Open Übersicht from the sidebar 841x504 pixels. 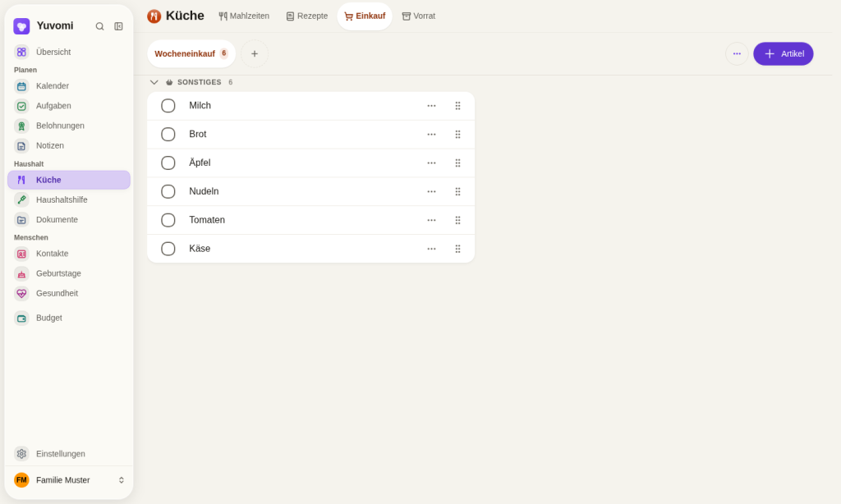69,52
